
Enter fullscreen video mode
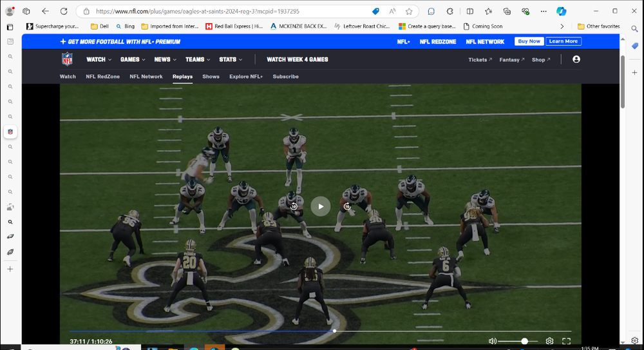[567, 341]
